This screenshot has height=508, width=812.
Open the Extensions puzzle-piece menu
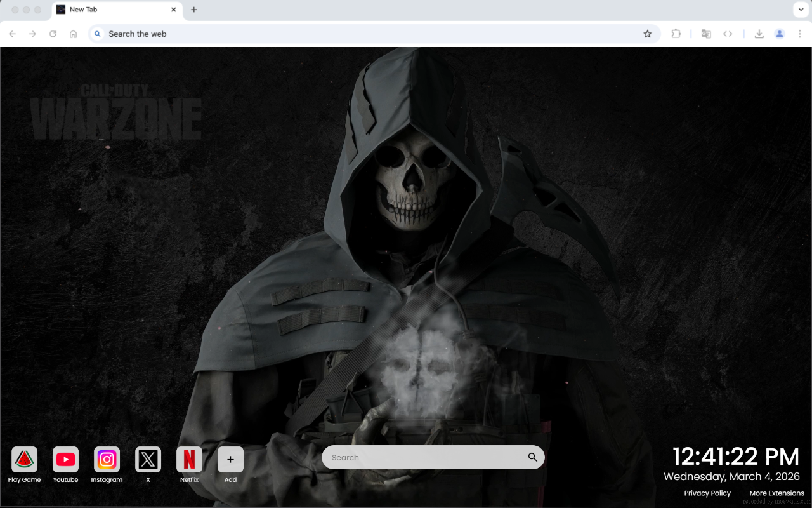tap(676, 34)
